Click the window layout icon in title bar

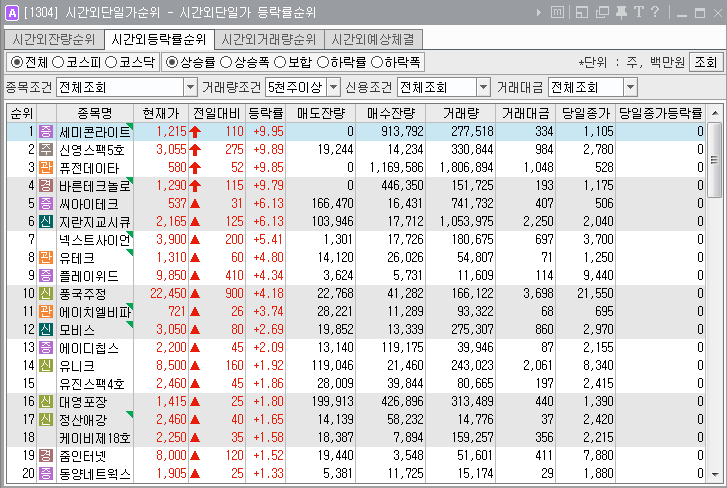(x=581, y=12)
